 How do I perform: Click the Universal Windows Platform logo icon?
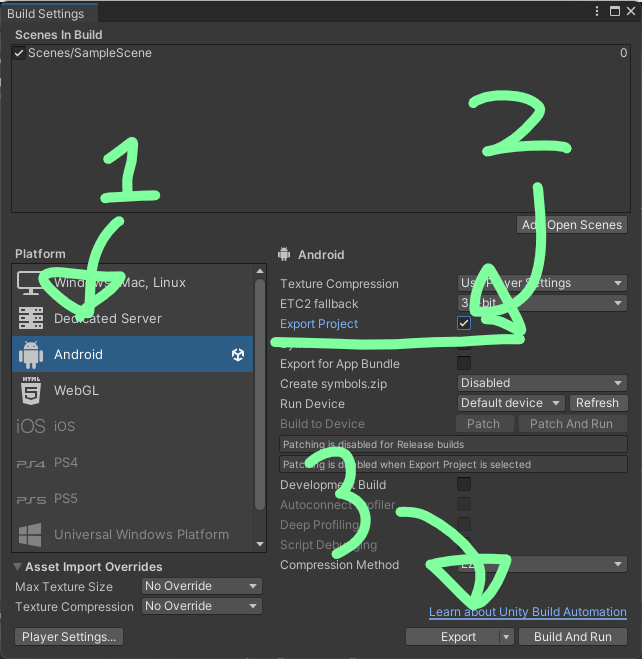pos(30,535)
